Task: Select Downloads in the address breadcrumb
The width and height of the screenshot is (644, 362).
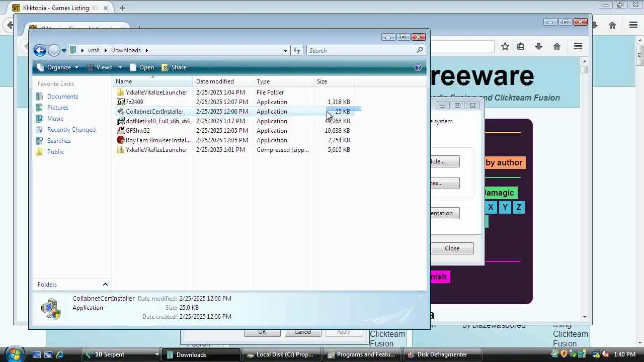Action: [126, 50]
